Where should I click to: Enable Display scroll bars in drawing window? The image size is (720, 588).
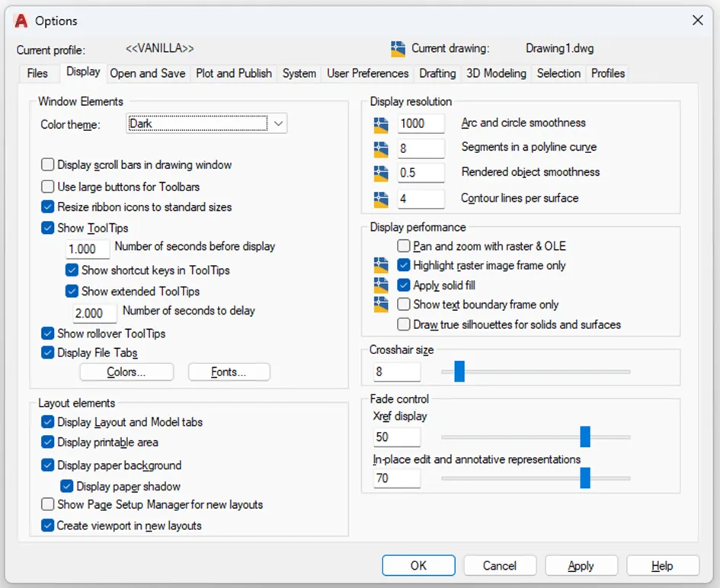[x=47, y=165]
